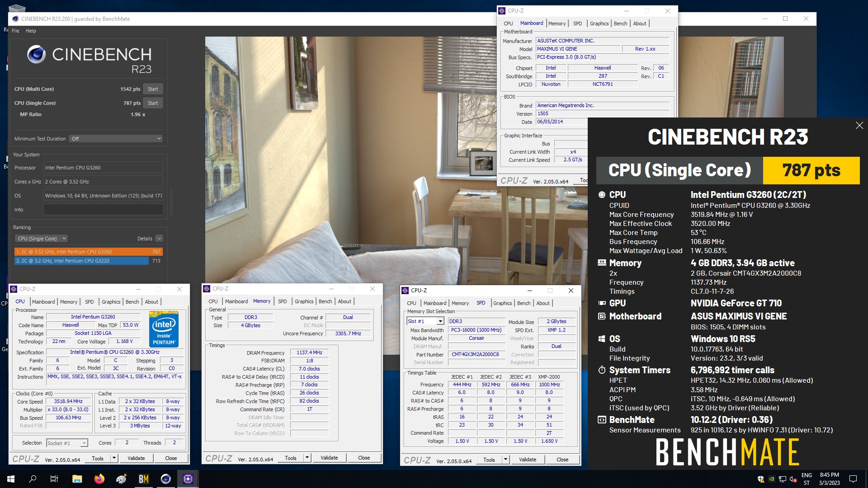Viewport: 868px width, 488px height.
Task: Switch to BenchMate (BM) in the taskbar
Action: 143,479
